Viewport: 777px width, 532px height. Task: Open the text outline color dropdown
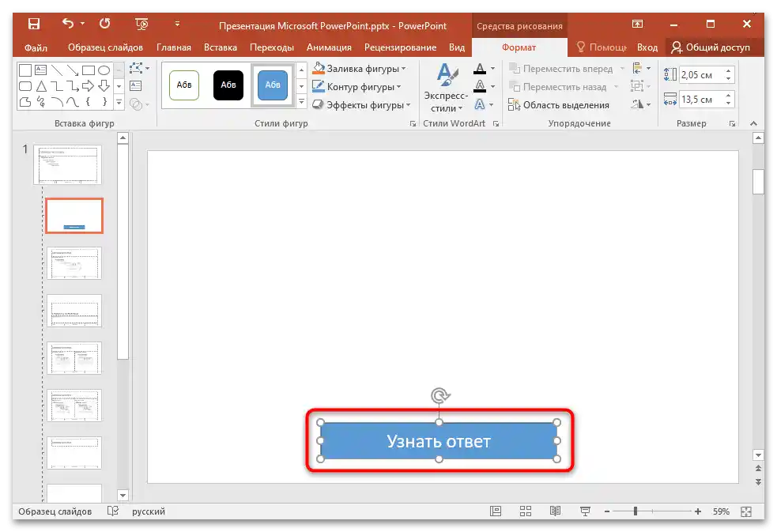click(x=492, y=86)
